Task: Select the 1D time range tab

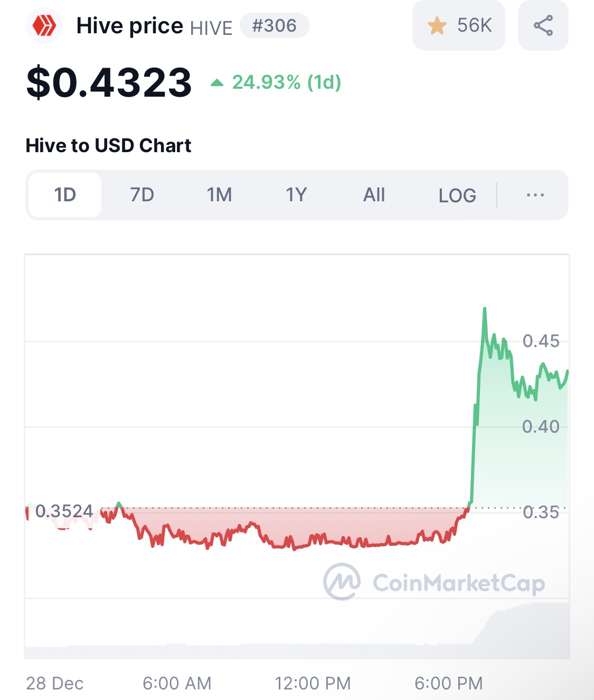Action: click(65, 195)
